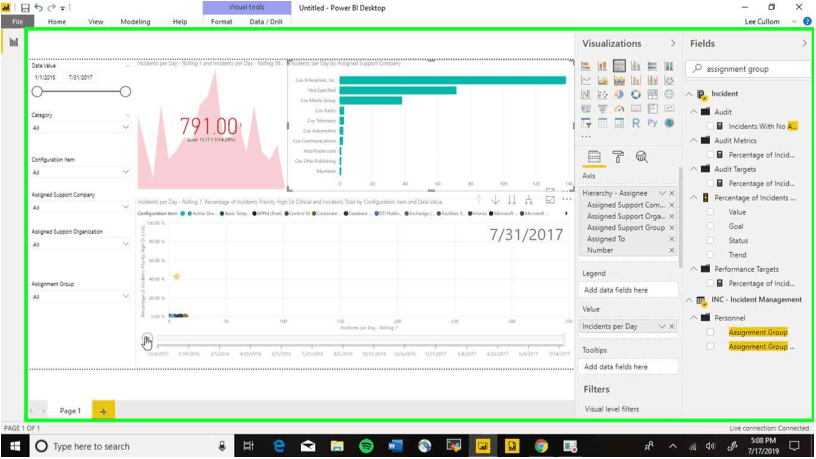Screen dimensions: 816x459
Task: Select the R script visual
Action: click(x=636, y=123)
